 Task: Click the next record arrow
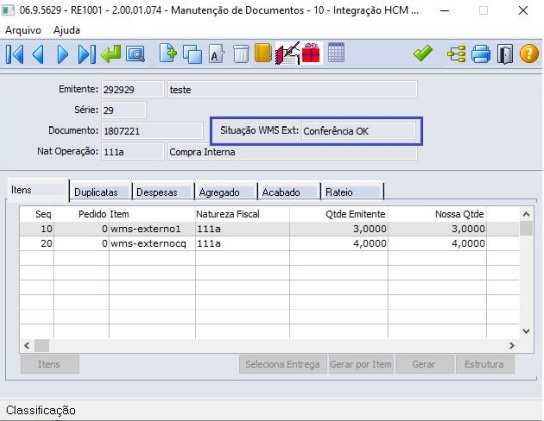[x=62, y=54]
